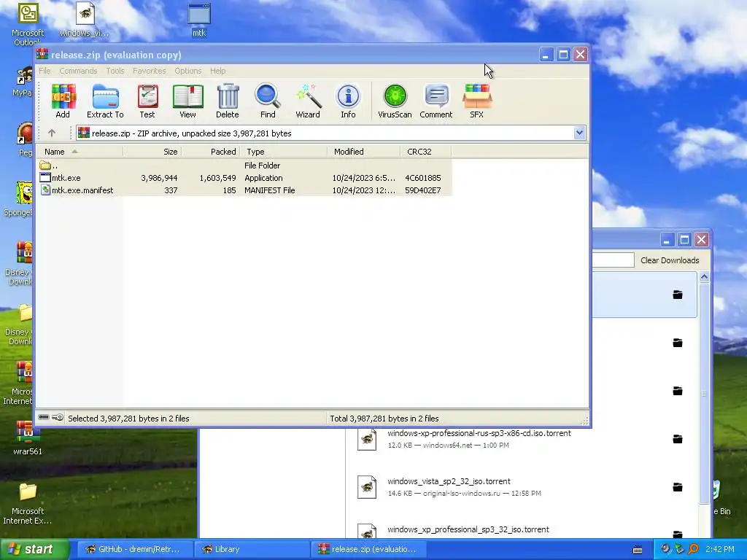Go up one folder level arrow
Image resolution: width=747 pixels, height=560 pixels.
pyautogui.click(x=52, y=133)
